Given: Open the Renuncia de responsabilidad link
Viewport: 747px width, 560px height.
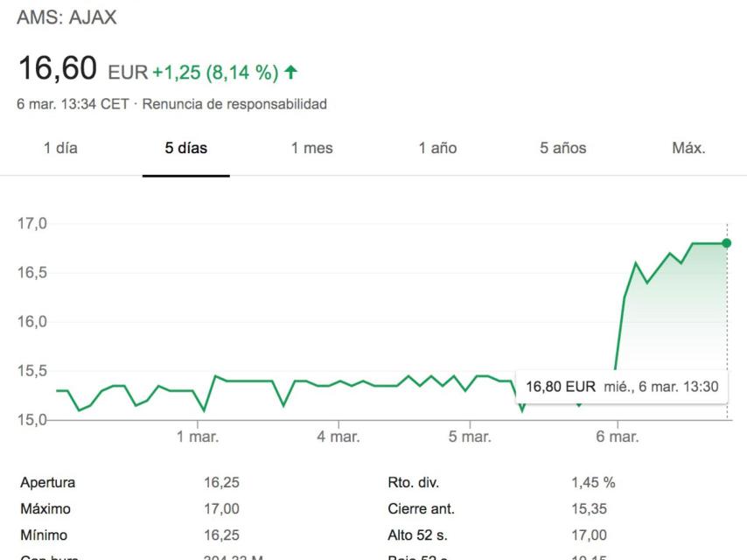Looking at the screenshot, I should (x=234, y=104).
